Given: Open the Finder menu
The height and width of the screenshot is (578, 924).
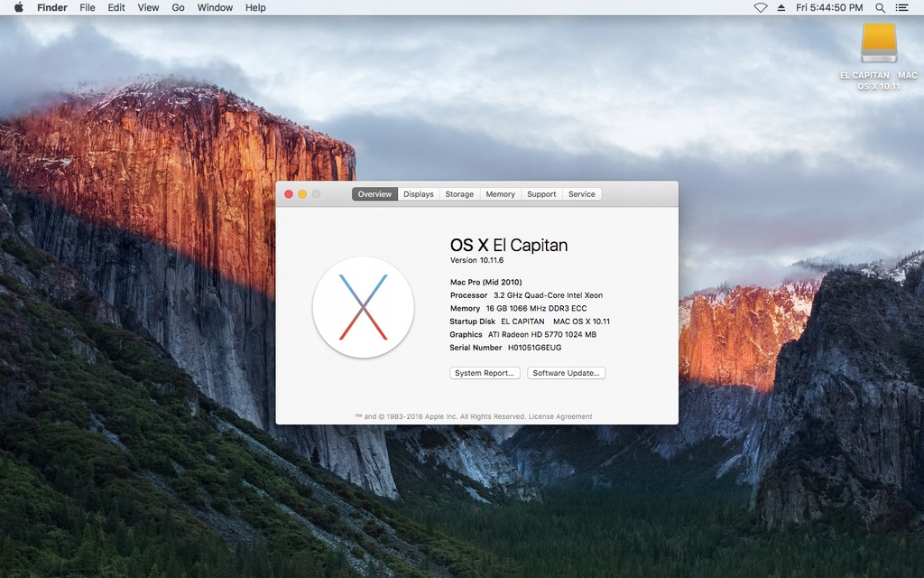Looking at the screenshot, I should pyautogui.click(x=52, y=7).
